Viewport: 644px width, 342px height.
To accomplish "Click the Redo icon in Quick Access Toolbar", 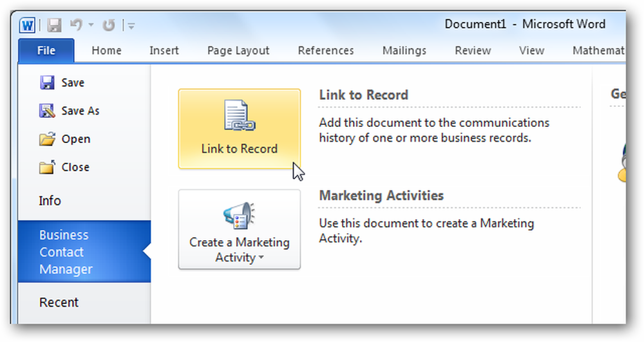I will pos(109,26).
